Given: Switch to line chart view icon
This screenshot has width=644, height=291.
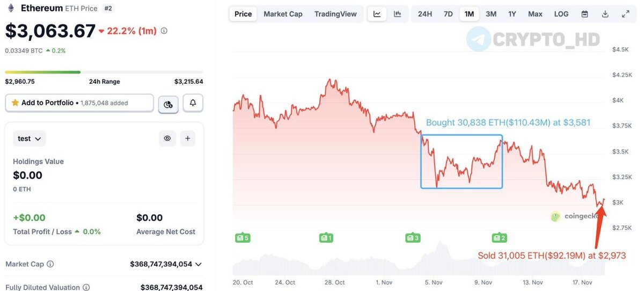Looking at the screenshot, I should pos(377,14).
